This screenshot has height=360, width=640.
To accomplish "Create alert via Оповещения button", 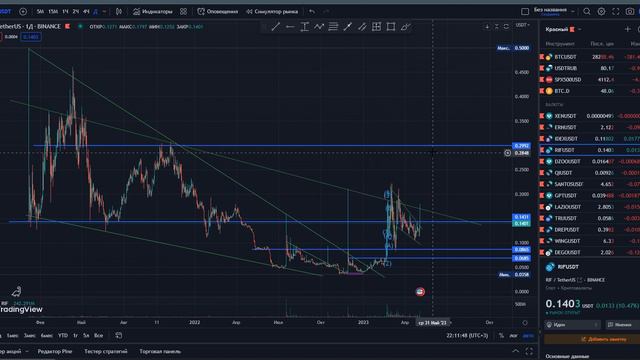I will pyautogui.click(x=218, y=11).
